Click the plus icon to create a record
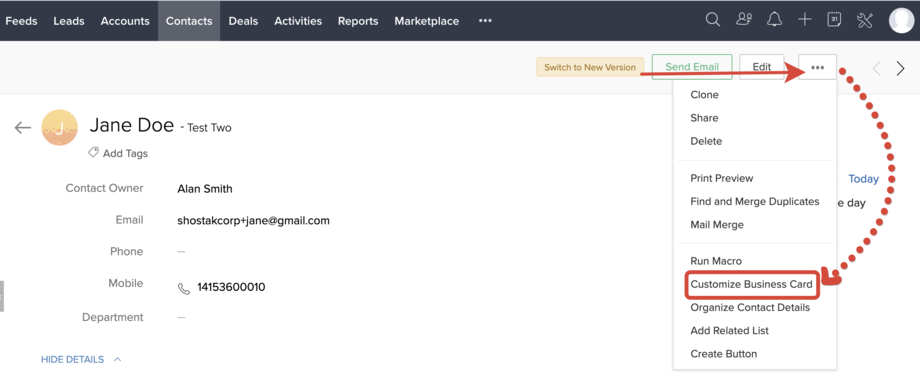The image size is (920, 379). (x=804, y=20)
